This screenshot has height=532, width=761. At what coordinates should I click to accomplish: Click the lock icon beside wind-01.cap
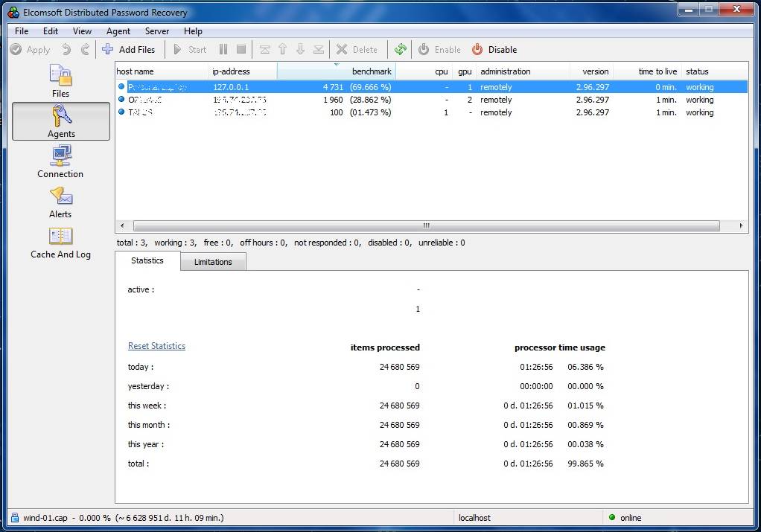click(x=15, y=517)
